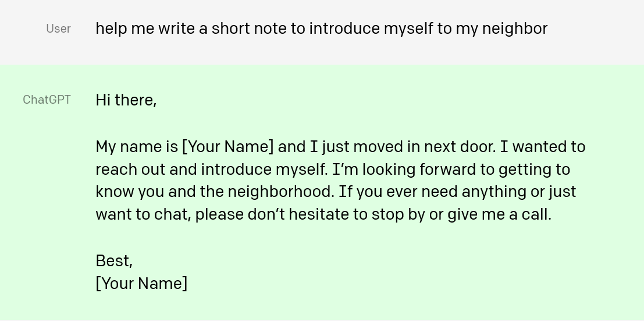Click the "[Your Name]" signature placeholder below "Best,"
This screenshot has height=321, width=644.
tap(141, 284)
